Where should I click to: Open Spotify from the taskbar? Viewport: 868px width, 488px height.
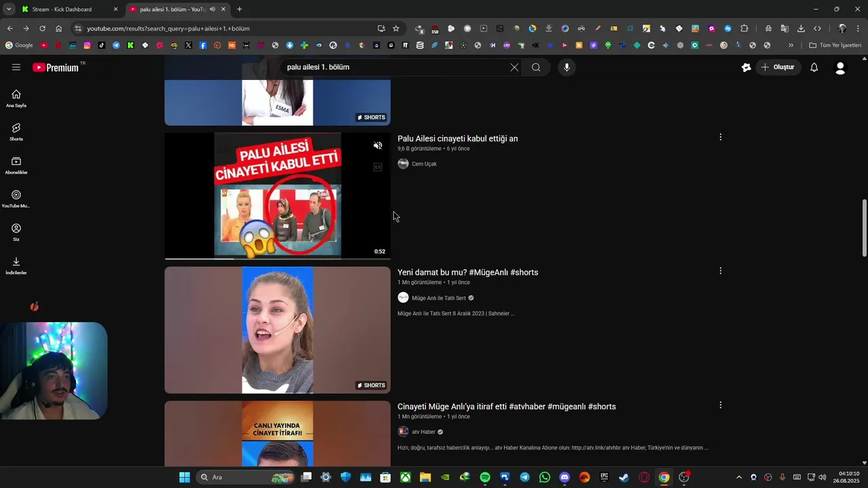[485, 477]
